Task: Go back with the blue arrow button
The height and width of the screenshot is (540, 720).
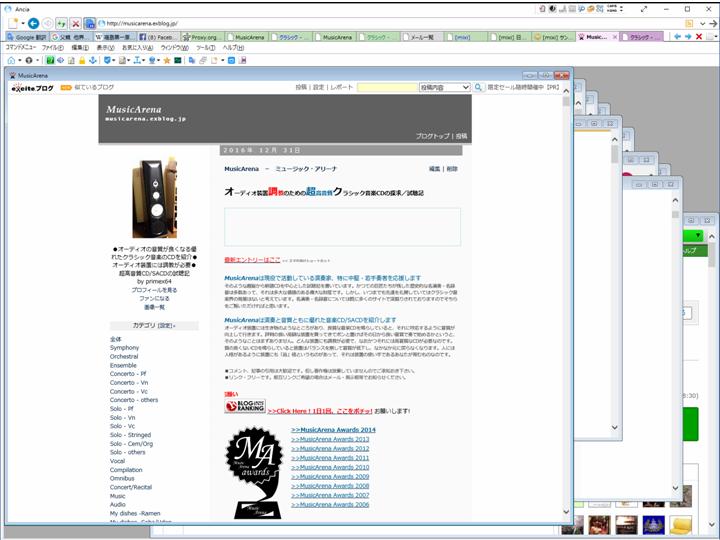Action: 33,23
